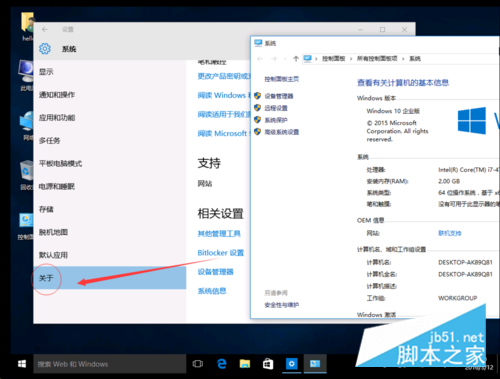Click the shield icon beside 系统保护
Viewport: 500px width, 379px height.
pos(257,120)
